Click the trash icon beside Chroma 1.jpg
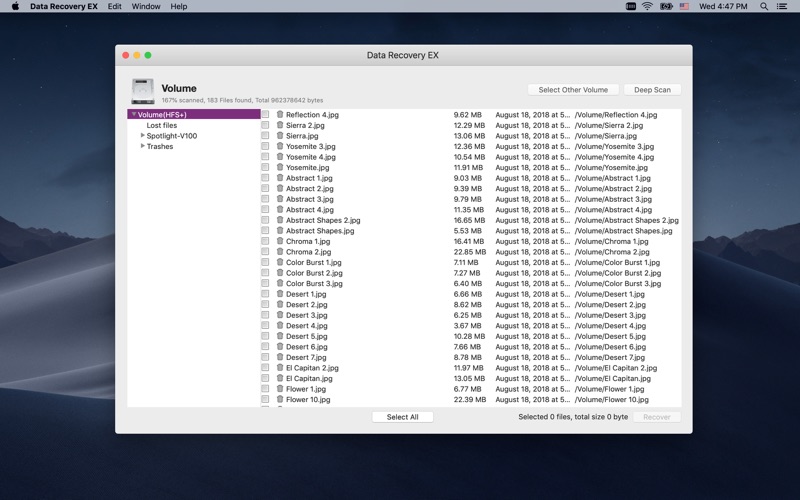 click(280, 241)
